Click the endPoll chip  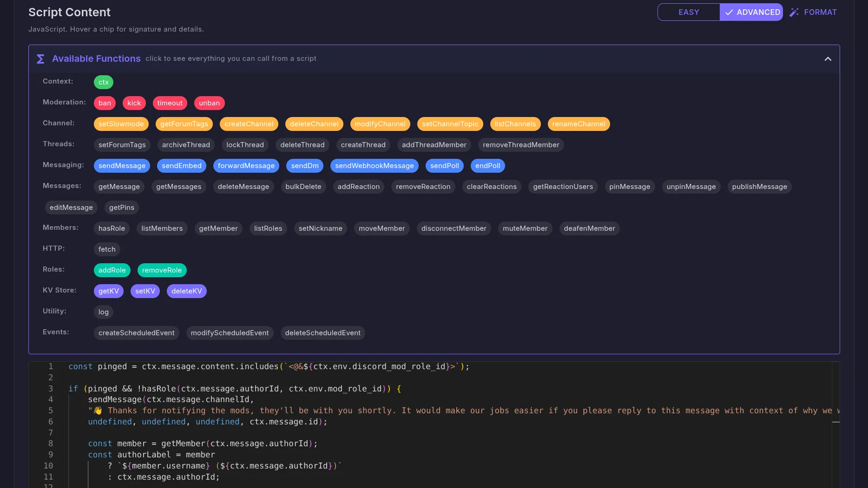coord(488,166)
